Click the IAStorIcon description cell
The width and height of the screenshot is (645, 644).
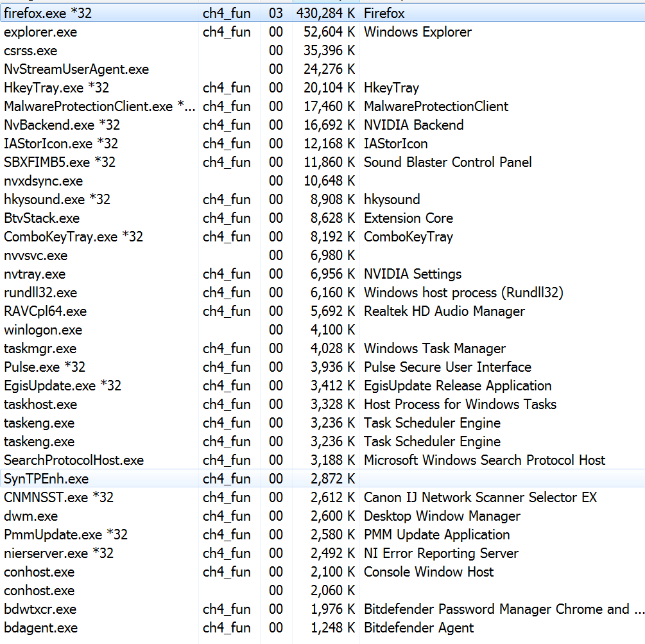click(x=396, y=144)
